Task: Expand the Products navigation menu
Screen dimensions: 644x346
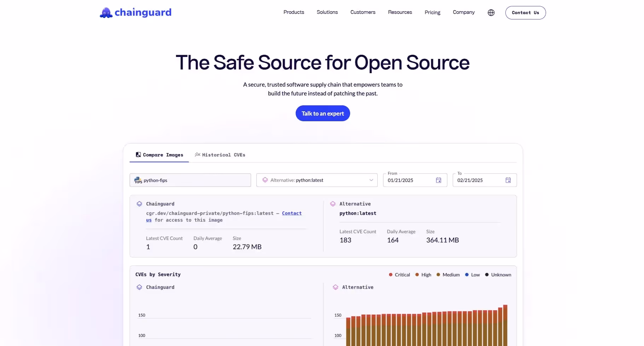Action: tap(294, 12)
